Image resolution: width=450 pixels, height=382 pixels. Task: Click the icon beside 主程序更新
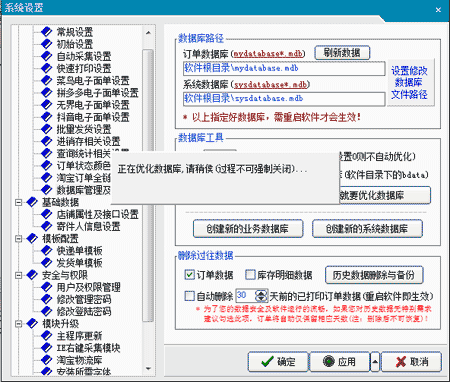(x=47, y=336)
